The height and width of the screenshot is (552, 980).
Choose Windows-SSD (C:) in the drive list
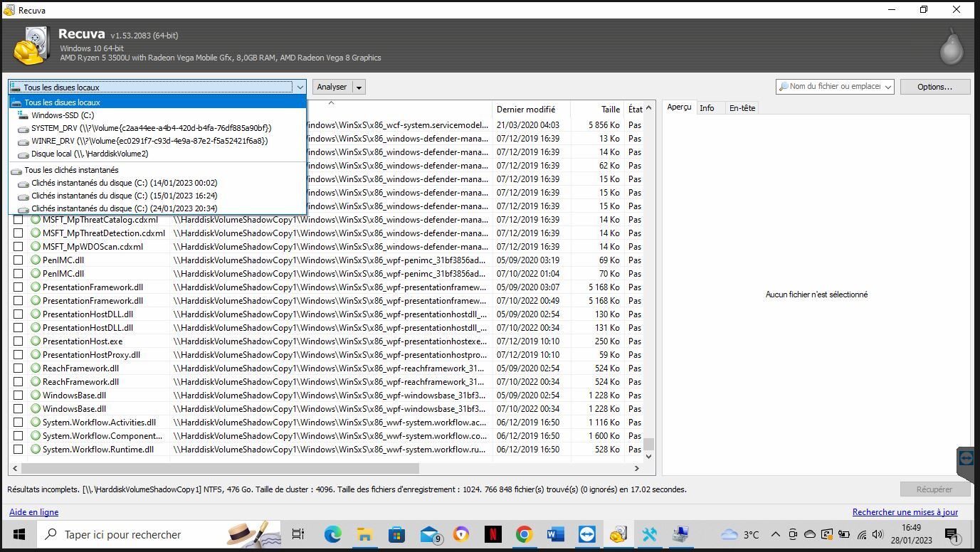coord(157,115)
